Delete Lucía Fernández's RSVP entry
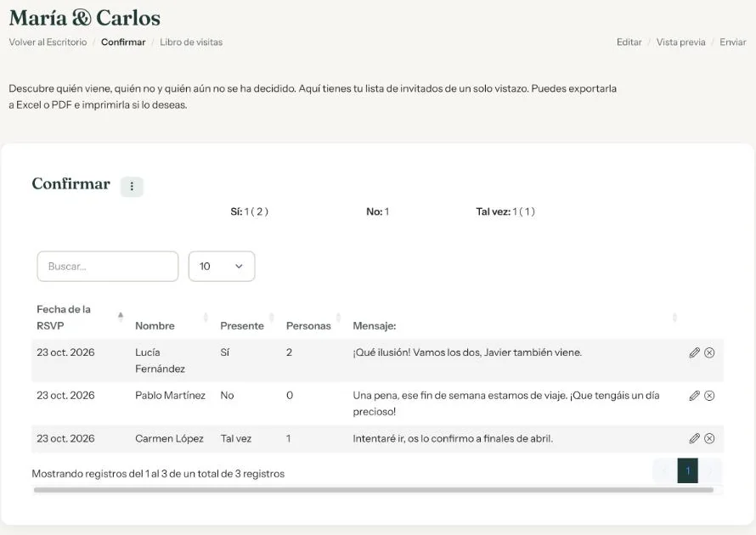This screenshot has height=535, width=756. 709,352
